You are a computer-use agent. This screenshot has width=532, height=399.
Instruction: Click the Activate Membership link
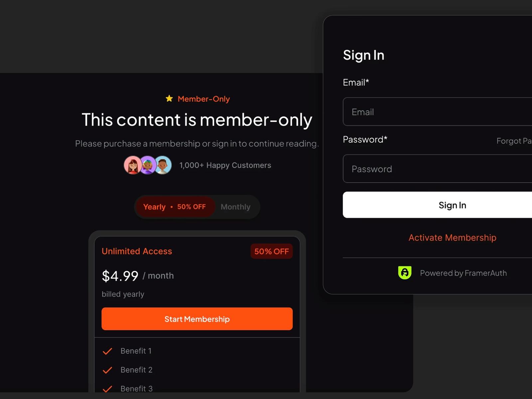pyautogui.click(x=452, y=237)
